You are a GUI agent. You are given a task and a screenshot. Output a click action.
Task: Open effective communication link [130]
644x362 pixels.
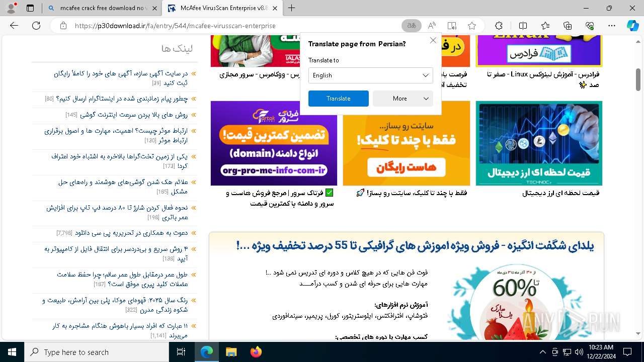coord(116,135)
